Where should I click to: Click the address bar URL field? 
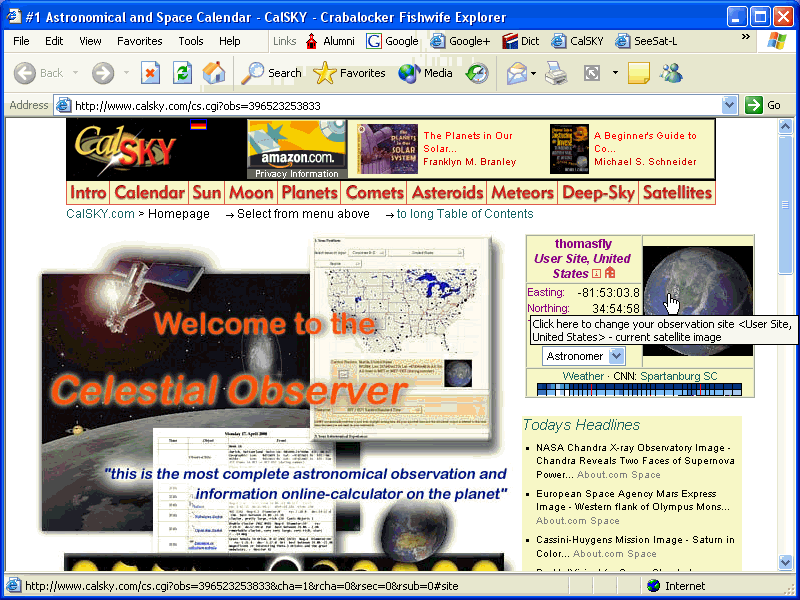(397, 106)
